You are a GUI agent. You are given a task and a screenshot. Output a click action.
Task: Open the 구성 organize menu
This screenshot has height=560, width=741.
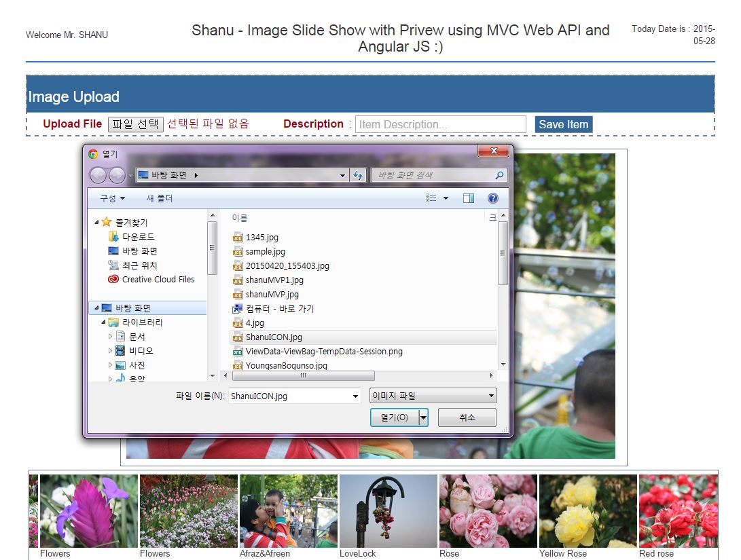point(112,198)
